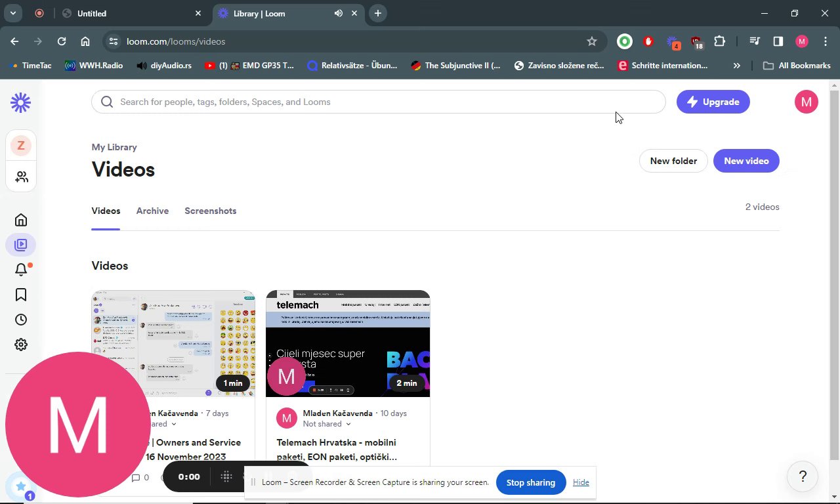This screenshot has height=504, width=840.
Task: Select the Library | Loom browser tab
Action: click(289, 13)
